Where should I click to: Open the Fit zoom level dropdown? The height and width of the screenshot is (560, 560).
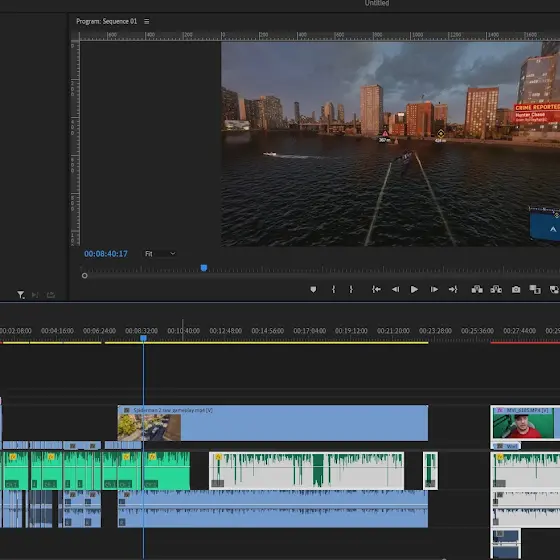point(160,254)
